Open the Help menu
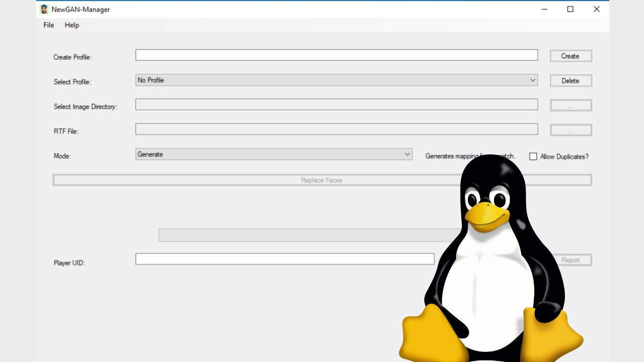Image resolution: width=644 pixels, height=362 pixels. [x=71, y=25]
